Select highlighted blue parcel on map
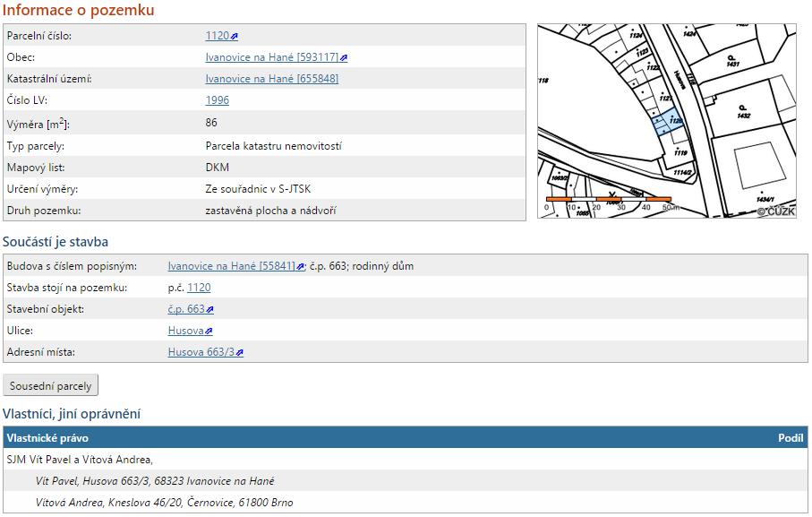The width and height of the screenshot is (812, 517). click(x=667, y=122)
